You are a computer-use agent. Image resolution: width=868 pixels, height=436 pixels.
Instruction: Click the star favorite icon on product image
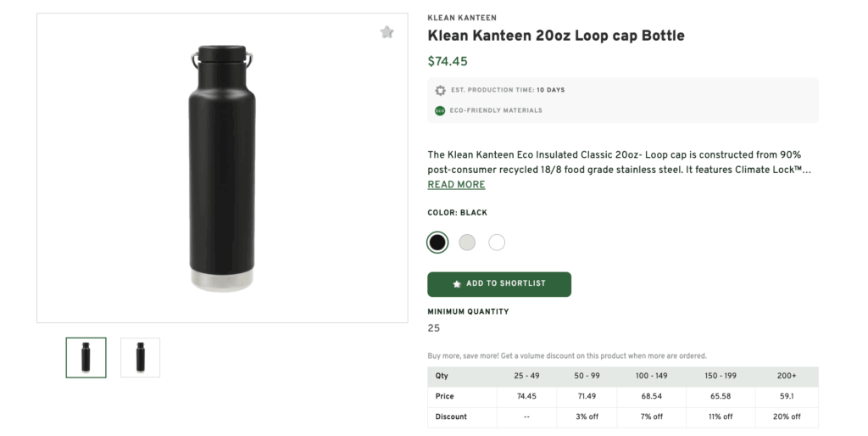pos(387,32)
